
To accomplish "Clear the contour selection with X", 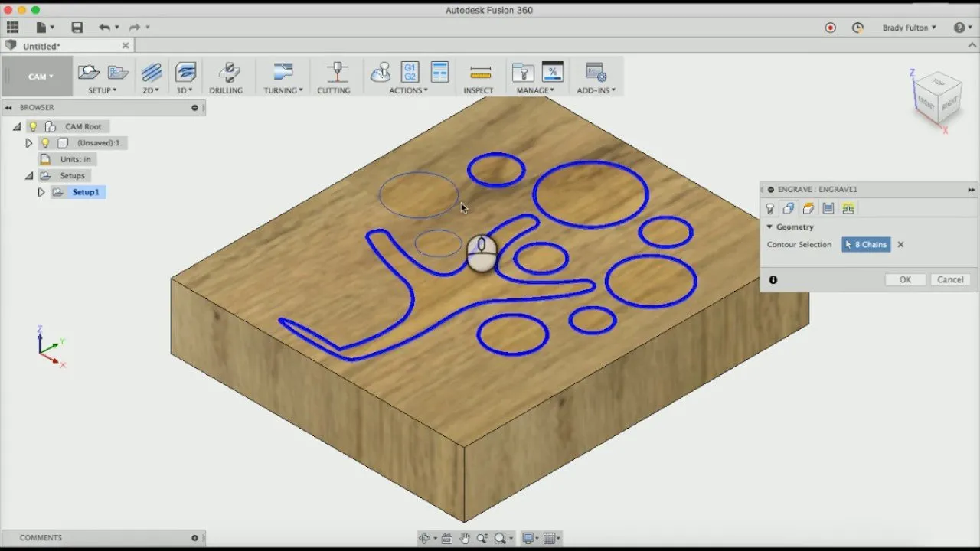I will 900,245.
